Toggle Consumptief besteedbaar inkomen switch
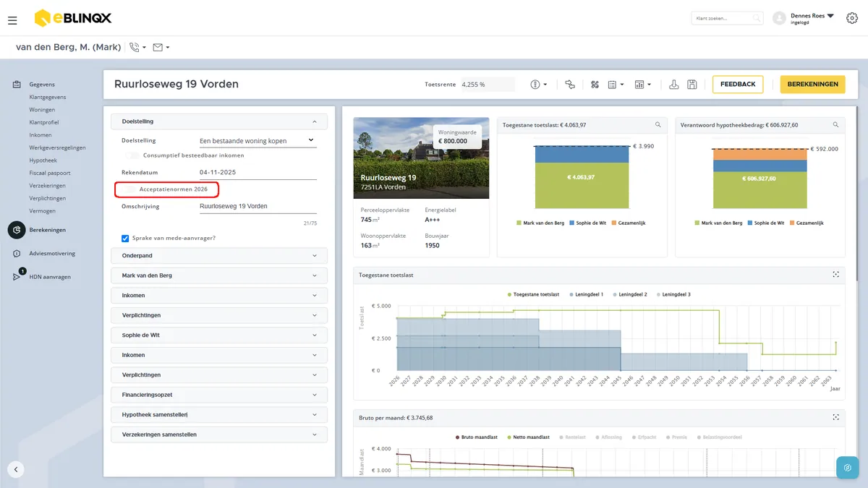The width and height of the screenshot is (868, 488). 132,155
